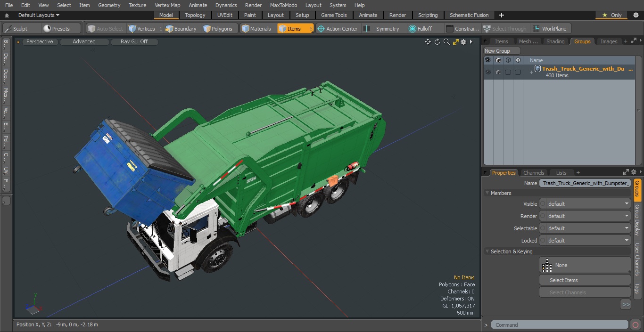Open viewport settings gear icon
The height and width of the screenshot is (332, 644).
click(463, 42)
